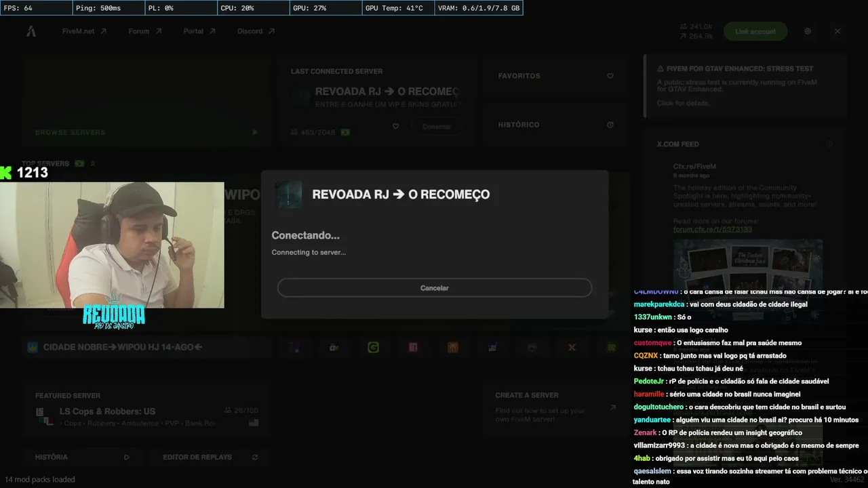Open the Portal link

(x=199, y=31)
